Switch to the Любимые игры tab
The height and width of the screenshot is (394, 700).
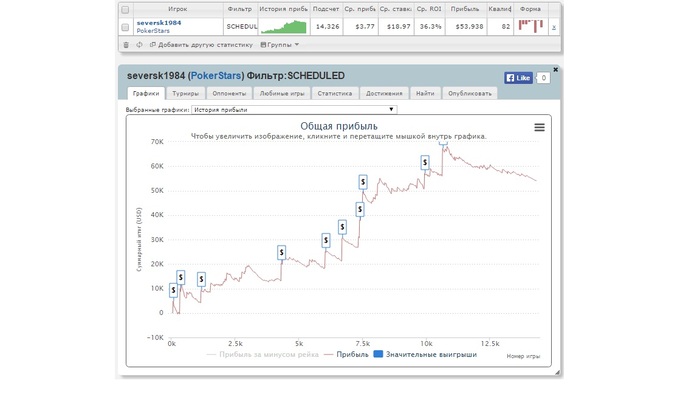point(282,93)
